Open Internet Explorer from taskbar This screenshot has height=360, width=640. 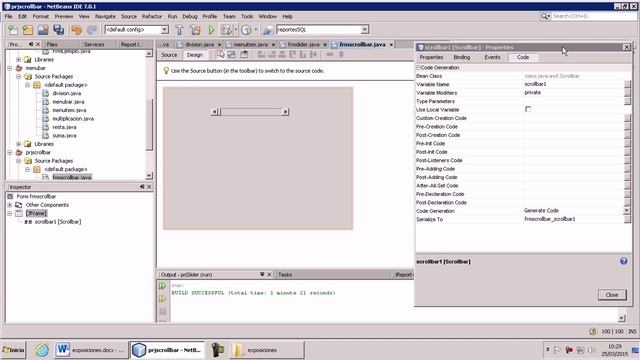pos(42,350)
